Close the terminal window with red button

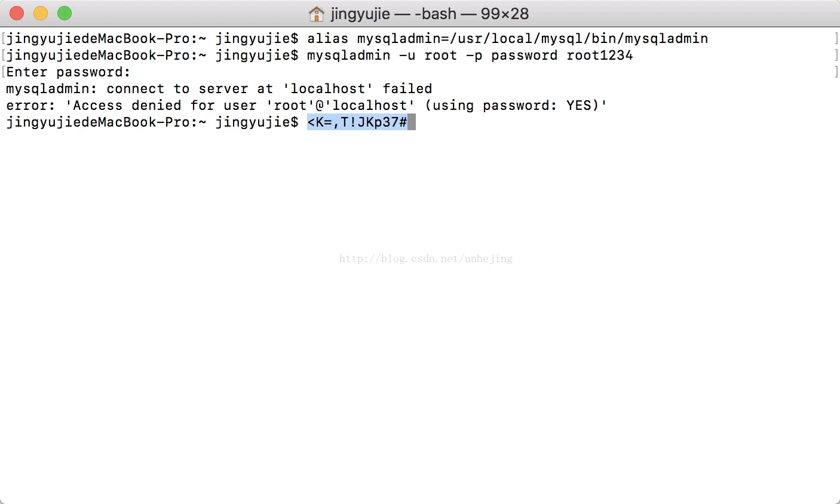pyautogui.click(x=17, y=13)
